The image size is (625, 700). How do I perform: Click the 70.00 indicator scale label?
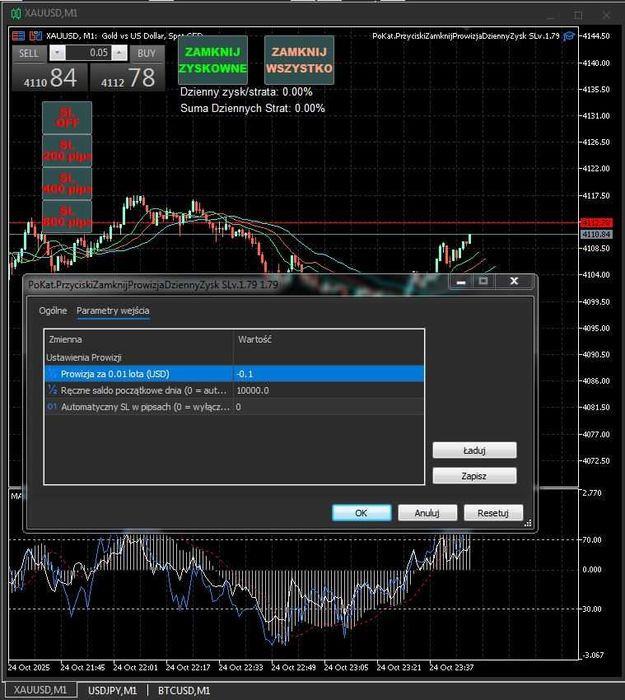[x=592, y=540]
